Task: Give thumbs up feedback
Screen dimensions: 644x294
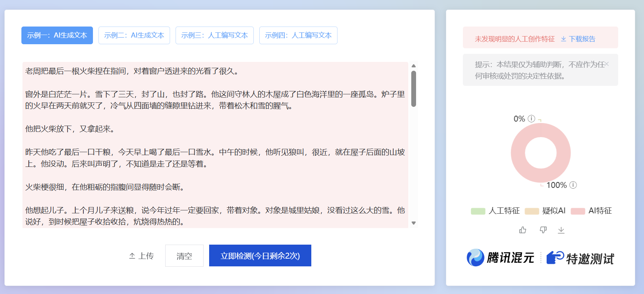Action: tap(523, 230)
